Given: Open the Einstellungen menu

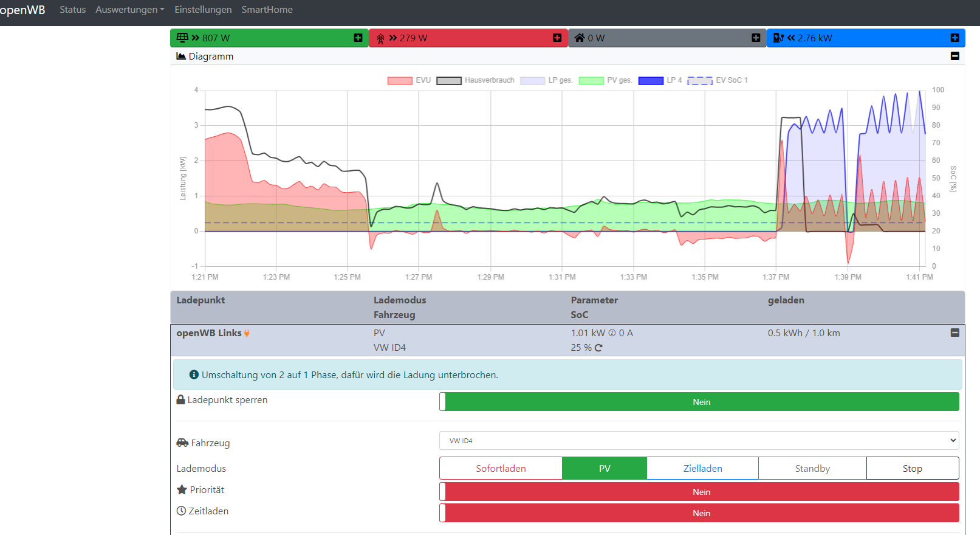Looking at the screenshot, I should coord(203,10).
